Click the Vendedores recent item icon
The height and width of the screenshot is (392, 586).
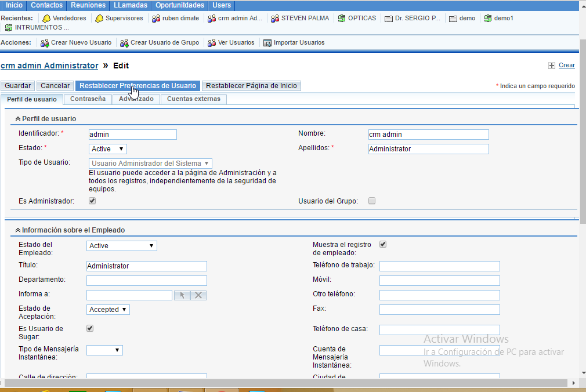(x=46, y=19)
